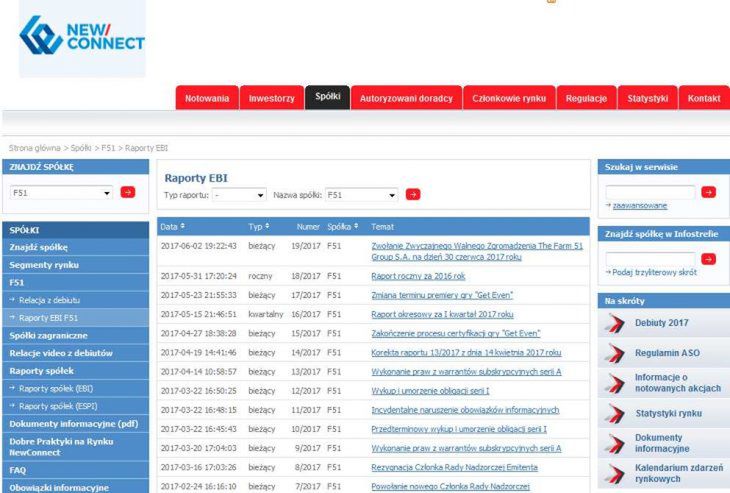Viewport: 730px width, 493px height.
Task: Click arrow icon beside Kalendarium zdarzeń rynkowych
Action: coord(615,473)
